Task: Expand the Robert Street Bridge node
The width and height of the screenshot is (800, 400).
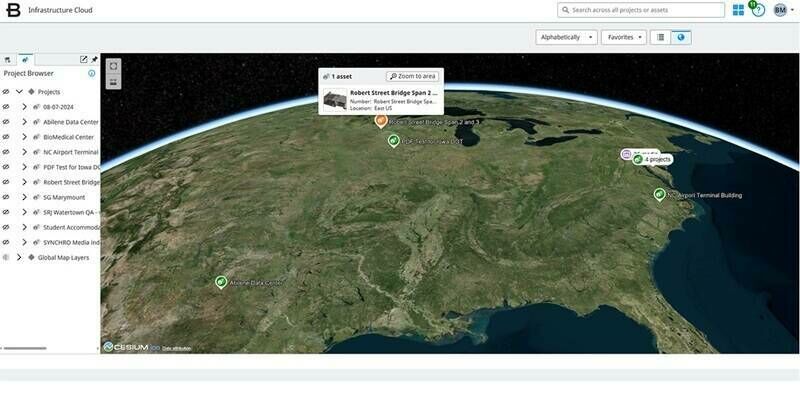Action: 24,182
